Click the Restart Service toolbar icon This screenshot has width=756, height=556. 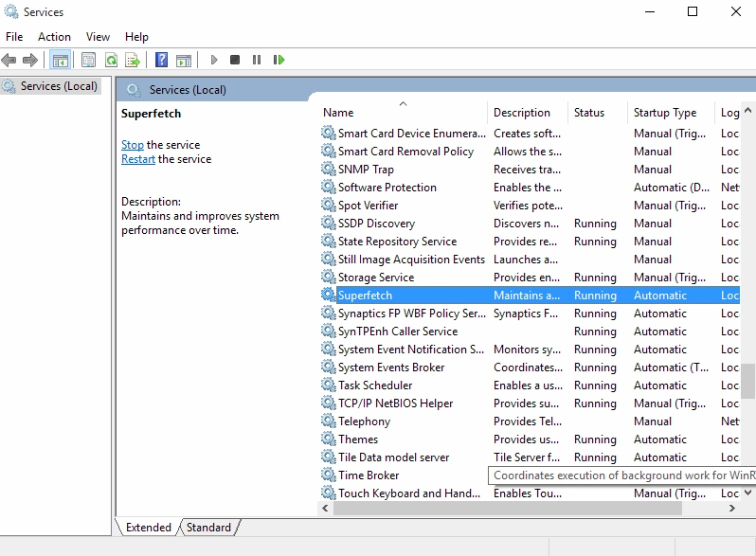[x=279, y=60]
